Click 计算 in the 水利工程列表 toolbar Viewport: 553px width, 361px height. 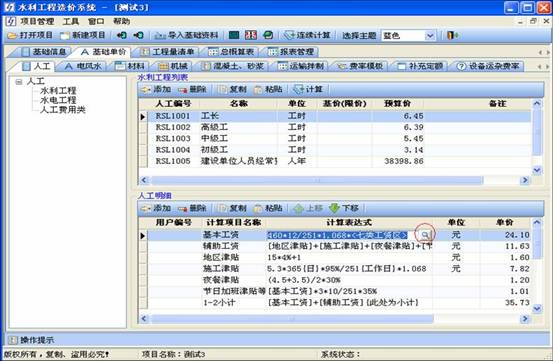point(308,90)
